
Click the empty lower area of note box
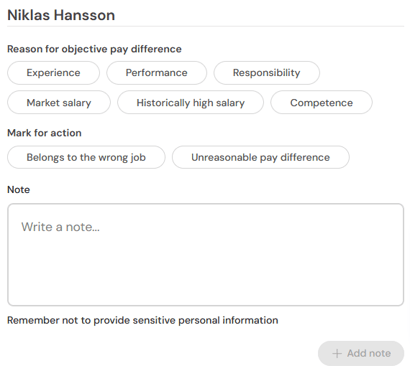point(206,277)
